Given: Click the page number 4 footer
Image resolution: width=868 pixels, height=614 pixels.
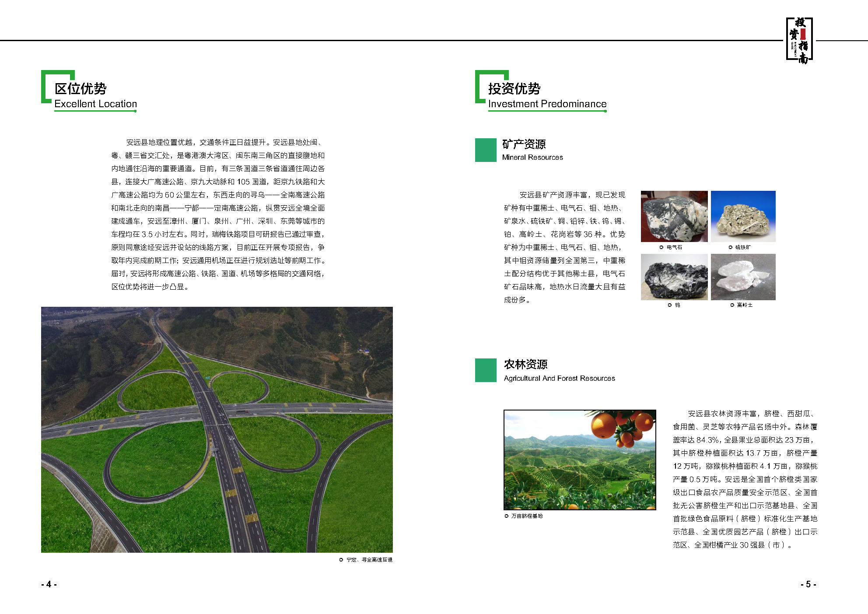Looking at the screenshot, I should (x=49, y=584).
